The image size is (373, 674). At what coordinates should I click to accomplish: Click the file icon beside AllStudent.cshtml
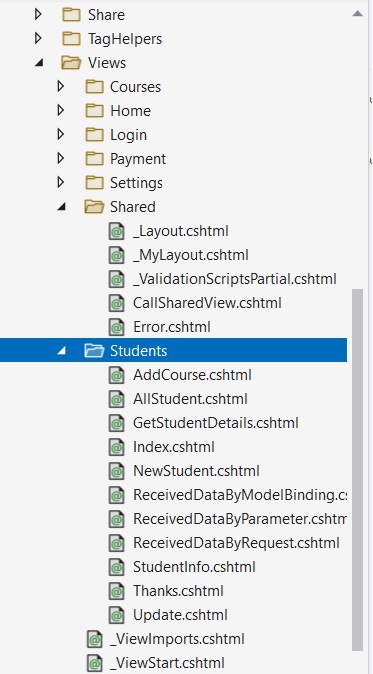(117, 399)
